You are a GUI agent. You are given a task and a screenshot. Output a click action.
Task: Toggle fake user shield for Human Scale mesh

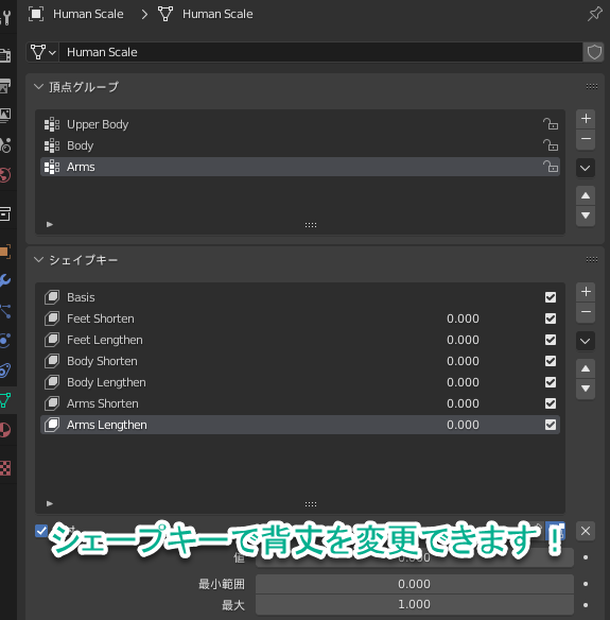click(594, 52)
